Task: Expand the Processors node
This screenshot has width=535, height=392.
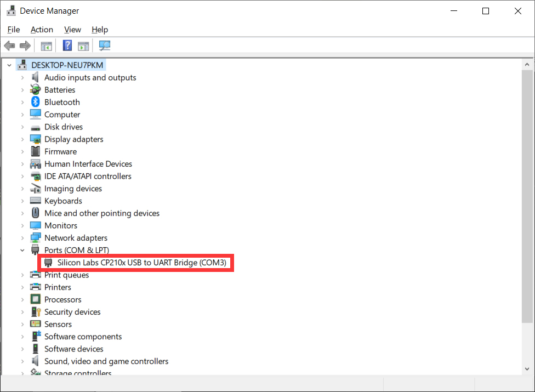Action: tap(22, 299)
